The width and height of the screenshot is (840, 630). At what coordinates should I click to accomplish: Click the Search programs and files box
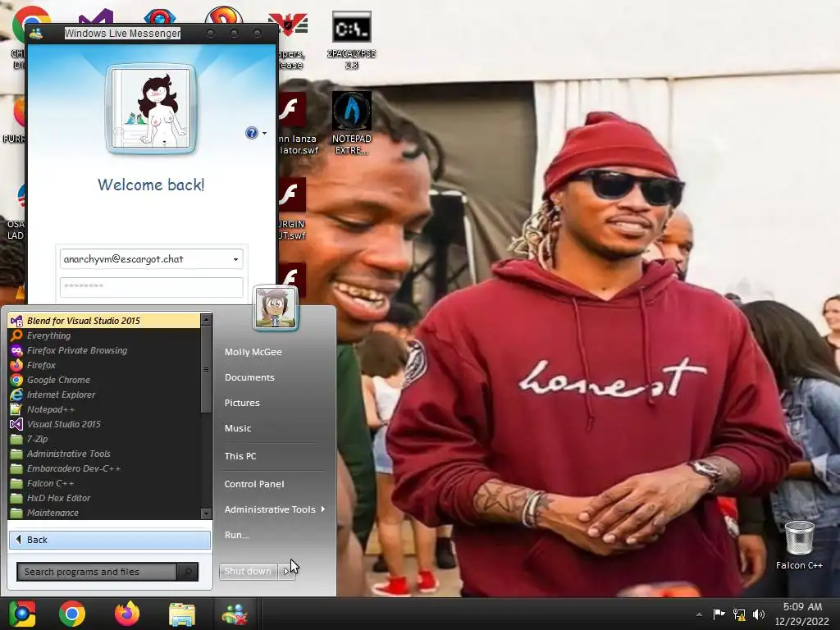(97, 572)
